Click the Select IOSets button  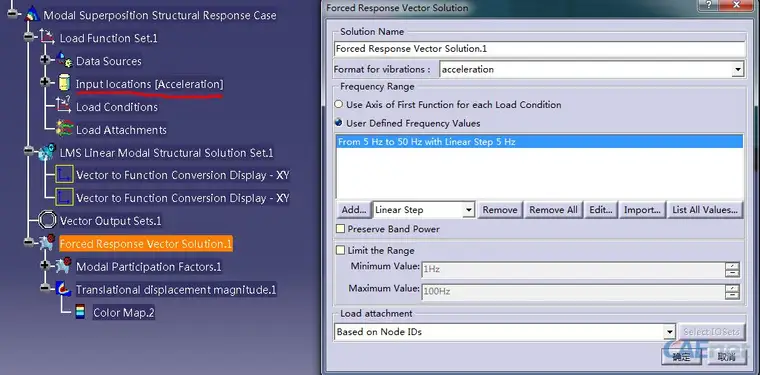711,332
